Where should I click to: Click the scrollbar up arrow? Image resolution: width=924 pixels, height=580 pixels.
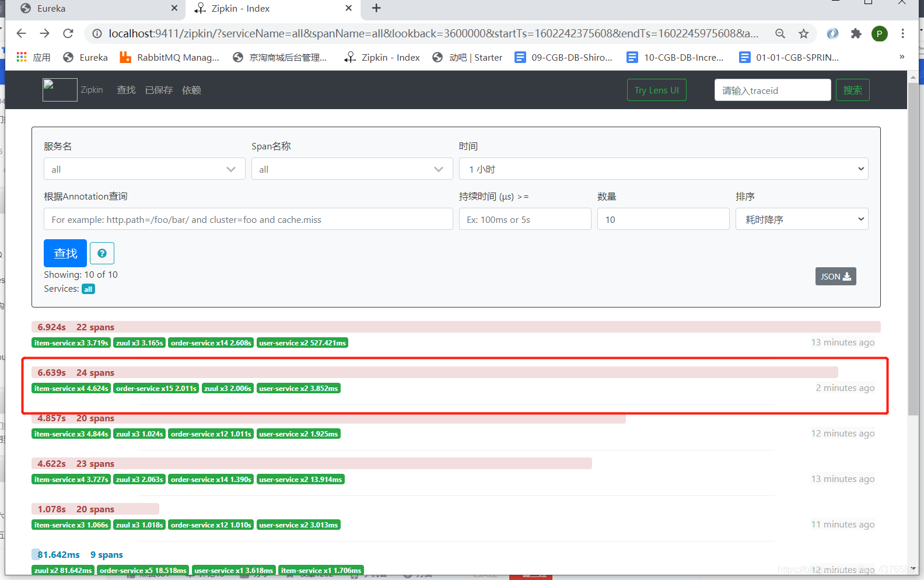[x=914, y=77]
